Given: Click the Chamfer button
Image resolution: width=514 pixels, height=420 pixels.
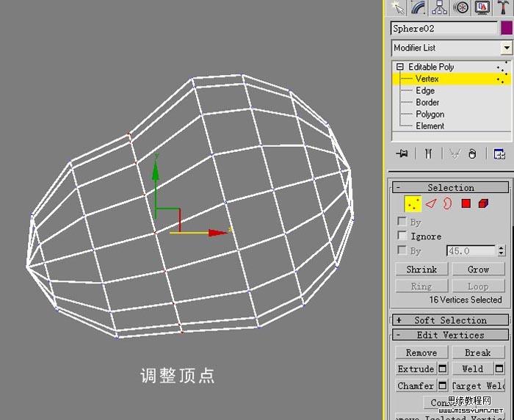Looking at the screenshot, I should coord(416,386).
